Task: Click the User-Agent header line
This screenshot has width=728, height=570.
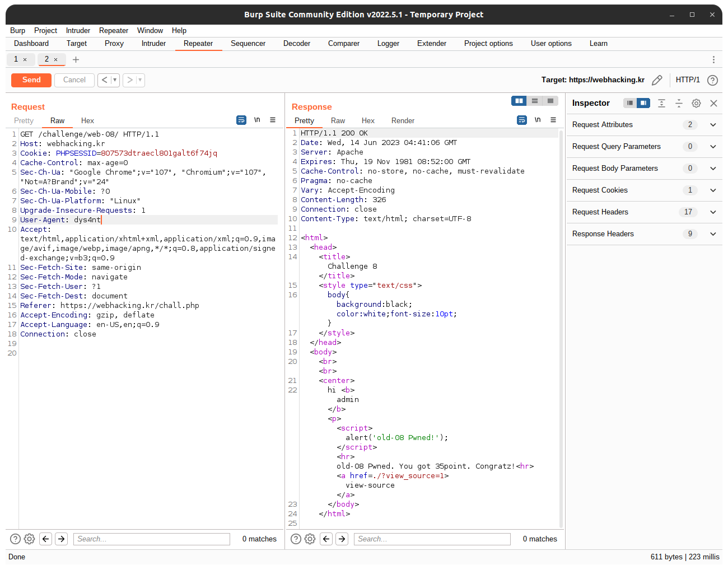Action: point(148,220)
